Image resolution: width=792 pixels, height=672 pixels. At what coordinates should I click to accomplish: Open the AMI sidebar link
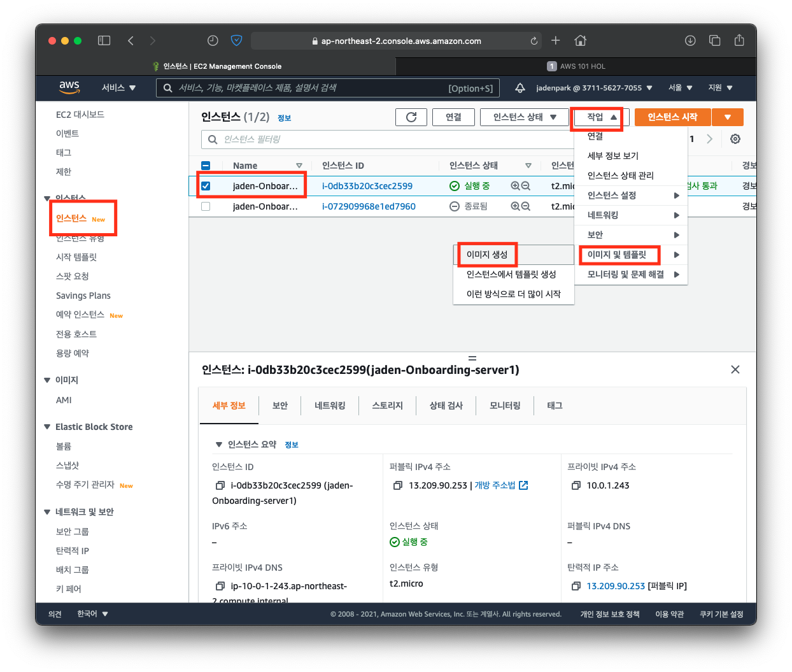pyautogui.click(x=64, y=400)
